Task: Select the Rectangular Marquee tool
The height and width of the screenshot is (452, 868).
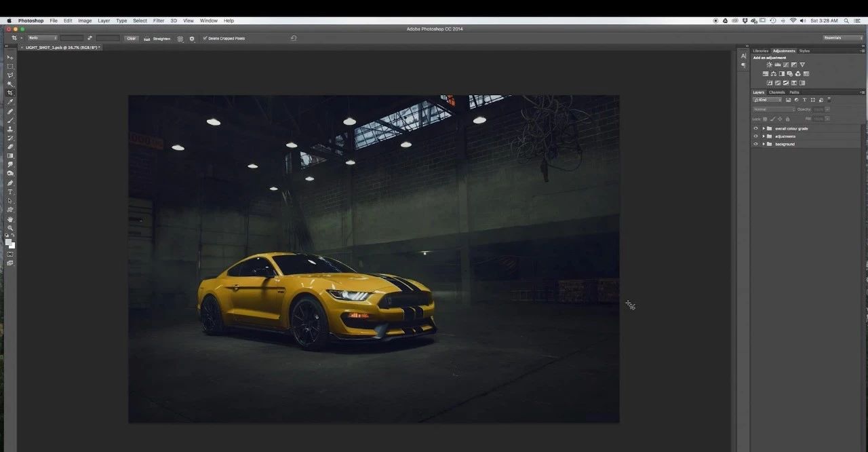Action: point(10,67)
